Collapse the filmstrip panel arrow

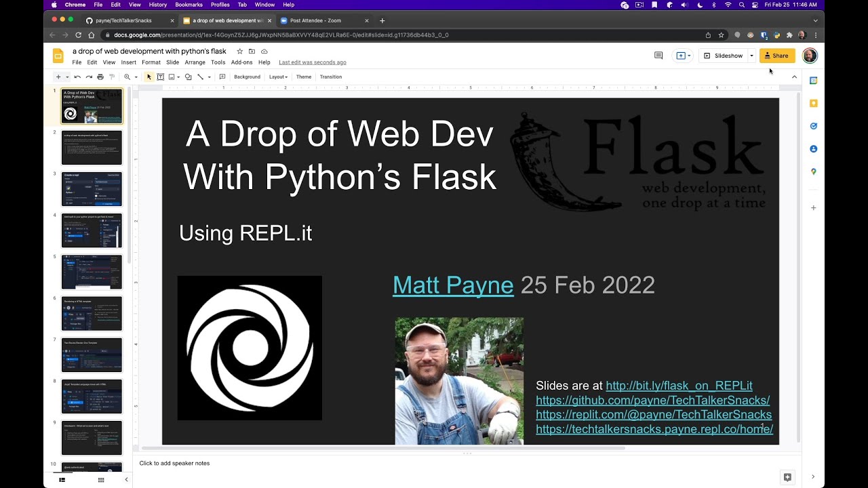click(125, 480)
